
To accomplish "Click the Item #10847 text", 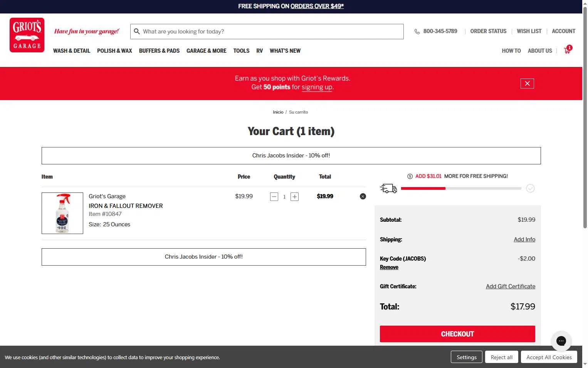I will coord(105,214).
